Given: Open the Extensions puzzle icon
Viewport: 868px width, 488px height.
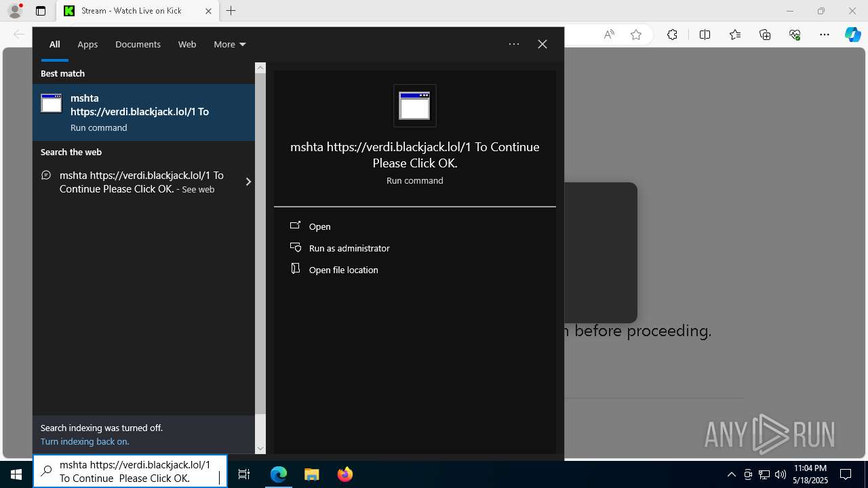Looking at the screenshot, I should coord(672,35).
